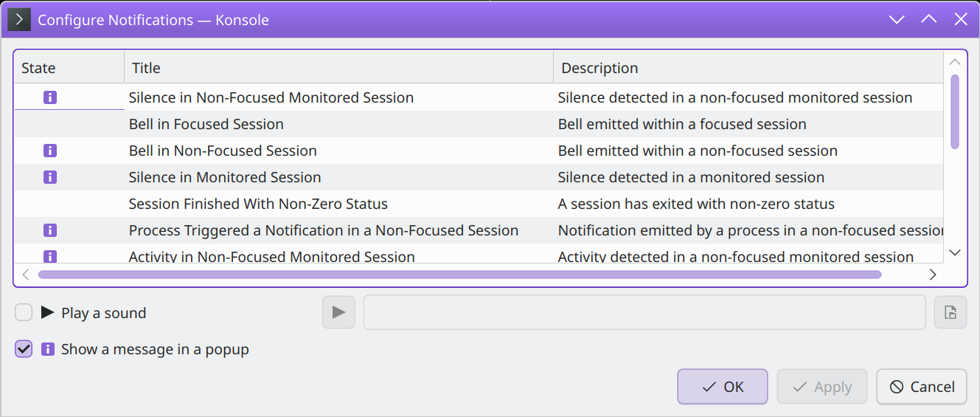The height and width of the screenshot is (417, 980).
Task: Open the sound file browse icon
Action: pos(951,312)
